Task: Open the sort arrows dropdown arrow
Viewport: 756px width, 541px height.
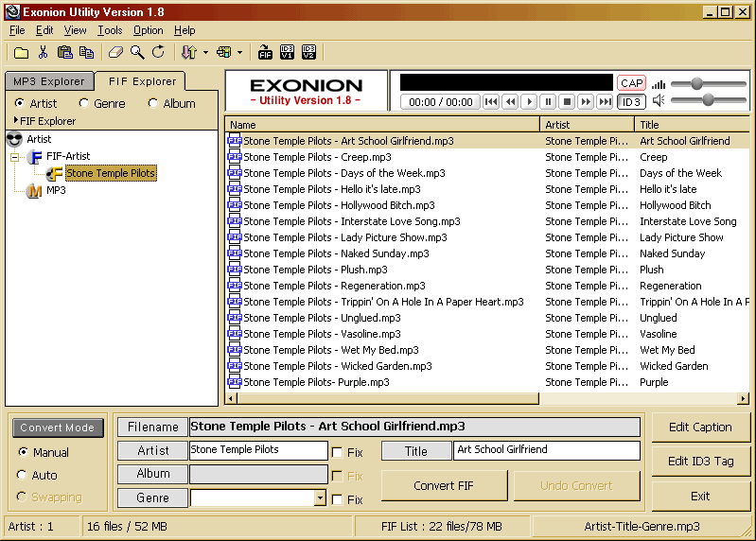Action: pyautogui.click(x=206, y=53)
